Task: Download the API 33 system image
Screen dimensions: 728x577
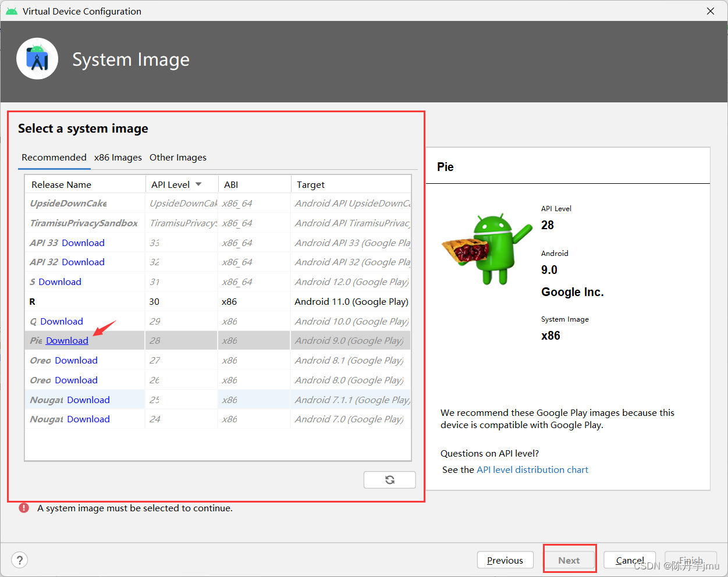Action: pyautogui.click(x=83, y=243)
